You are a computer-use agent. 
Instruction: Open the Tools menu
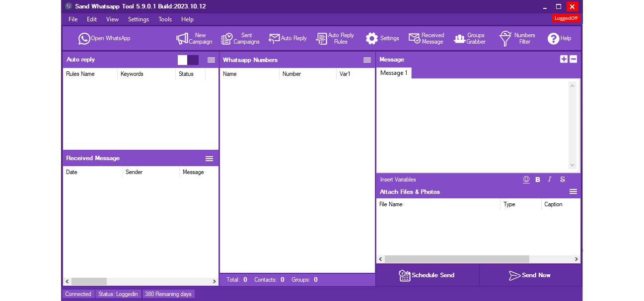click(165, 19)
